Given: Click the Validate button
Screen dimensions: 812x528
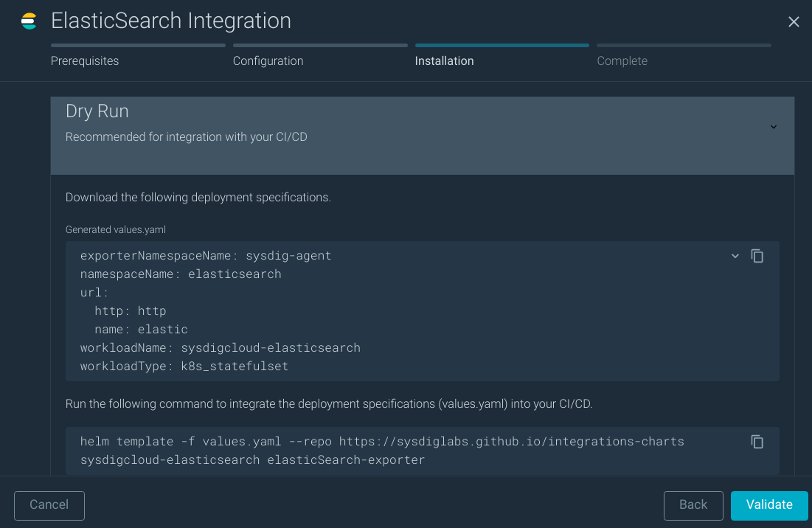Looking at the screenshot, I should [x=769, y=505].
